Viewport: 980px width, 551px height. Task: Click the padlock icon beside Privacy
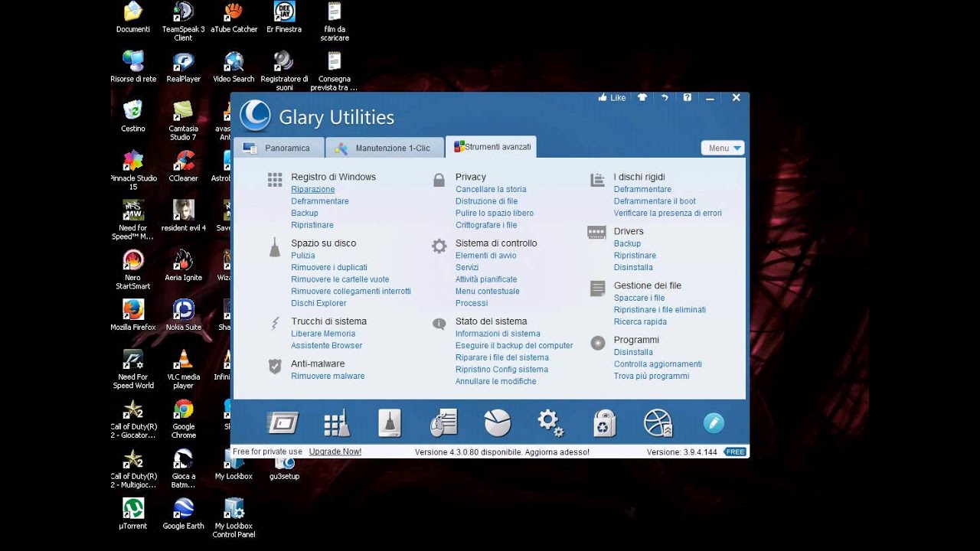[439, 180]
